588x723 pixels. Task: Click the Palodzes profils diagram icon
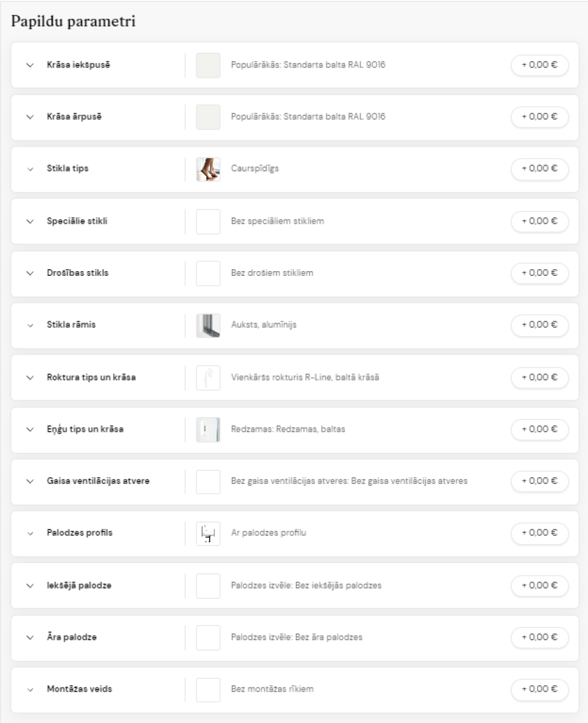tap(208, 534)
